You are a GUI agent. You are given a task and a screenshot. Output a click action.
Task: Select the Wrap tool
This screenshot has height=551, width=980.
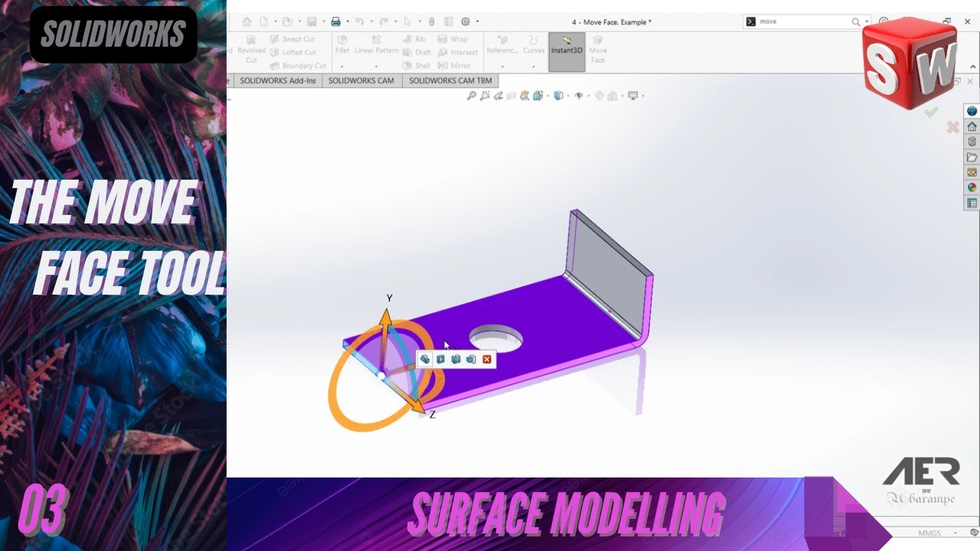(x=452, y=39)
